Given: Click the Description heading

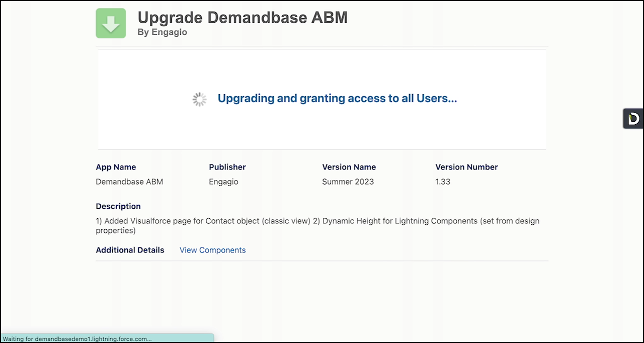Looking at the screenshot, I should tap(118, 206).
